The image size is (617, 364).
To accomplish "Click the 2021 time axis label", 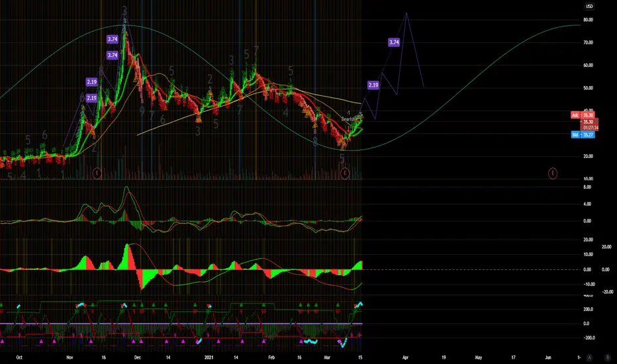I will [209, 357].
